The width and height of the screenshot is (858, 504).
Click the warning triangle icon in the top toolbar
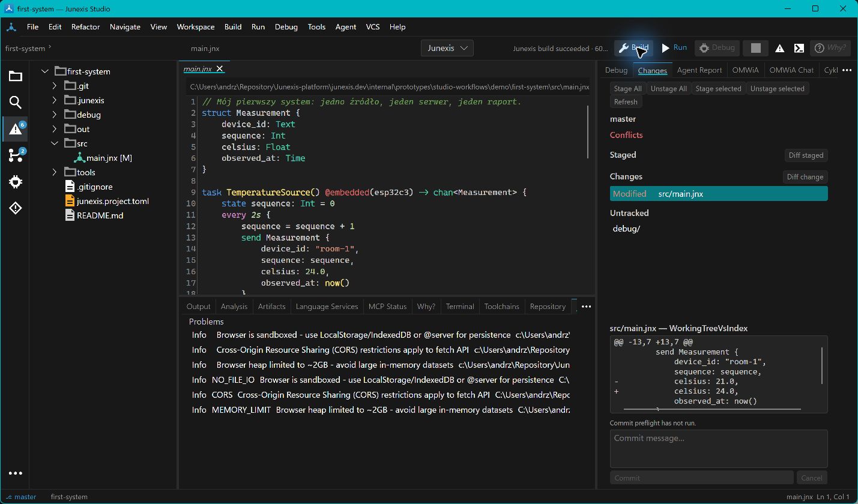[x=779, y=48]
